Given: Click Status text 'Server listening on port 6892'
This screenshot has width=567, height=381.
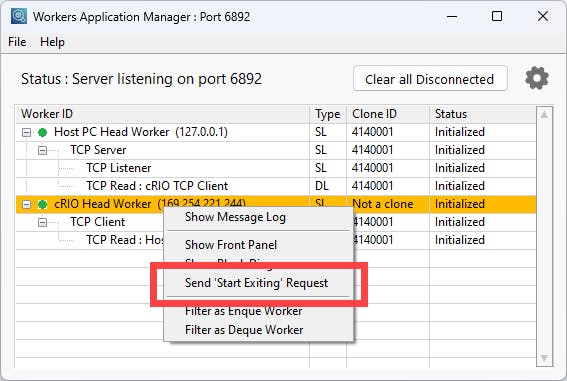Looking at the screenshot, I should point(167,79).
